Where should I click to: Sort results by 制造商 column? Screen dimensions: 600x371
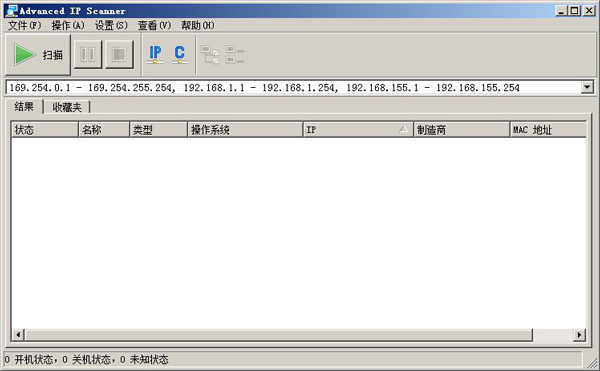pos(461,130)
